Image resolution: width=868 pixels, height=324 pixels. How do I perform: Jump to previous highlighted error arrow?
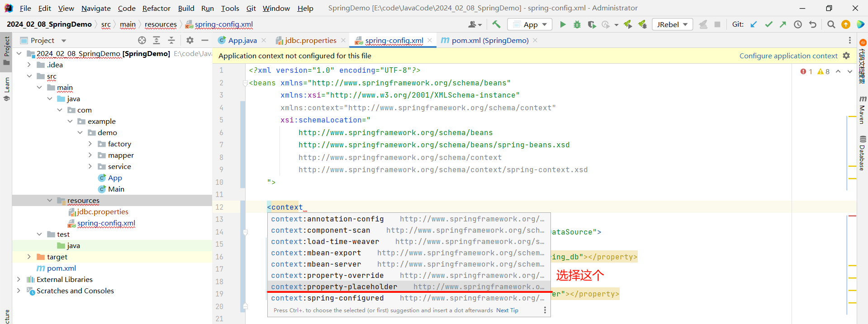[838, 71]
